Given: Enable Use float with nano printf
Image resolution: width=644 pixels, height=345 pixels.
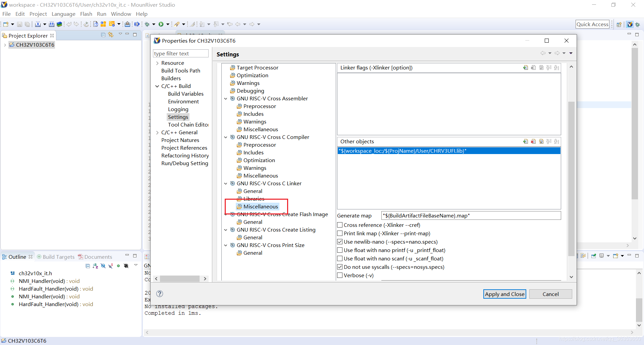Looking at the screenshot, I should pyautogui.click(x=340, y=250).
